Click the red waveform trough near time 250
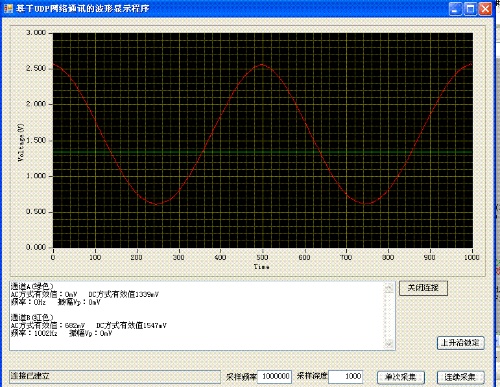 coord(159,203)
